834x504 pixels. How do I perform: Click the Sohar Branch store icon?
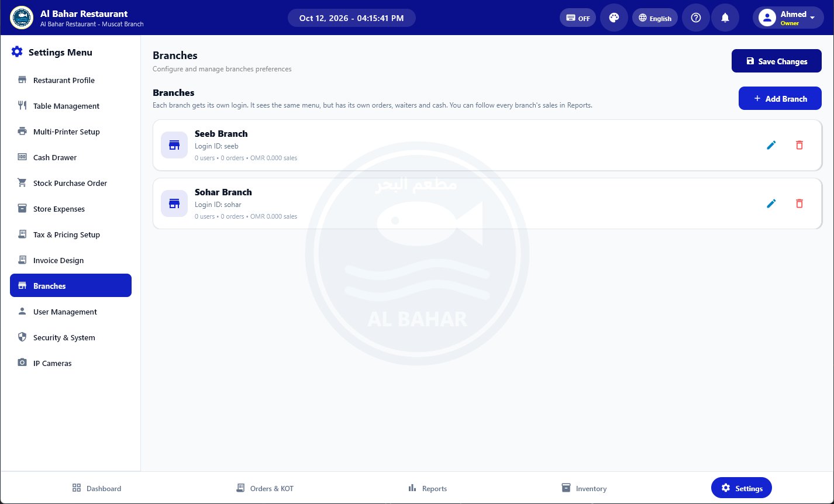pos(174,203)
